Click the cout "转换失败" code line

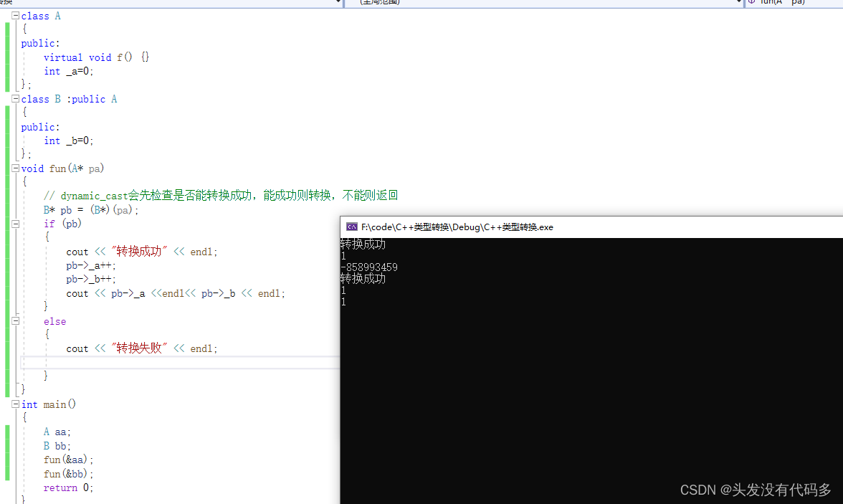pos(142,348)
